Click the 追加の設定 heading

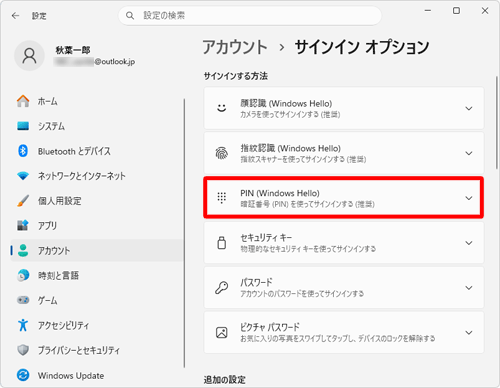pos(225,379)
